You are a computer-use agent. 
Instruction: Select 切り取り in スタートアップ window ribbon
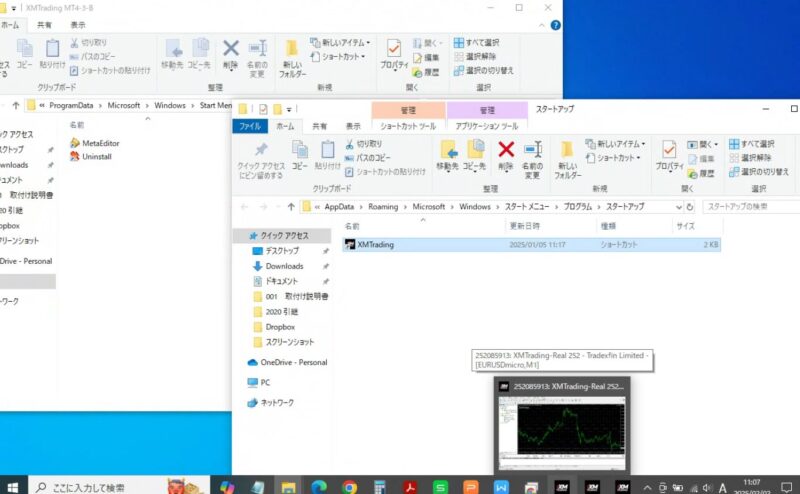tap(363, 144)
